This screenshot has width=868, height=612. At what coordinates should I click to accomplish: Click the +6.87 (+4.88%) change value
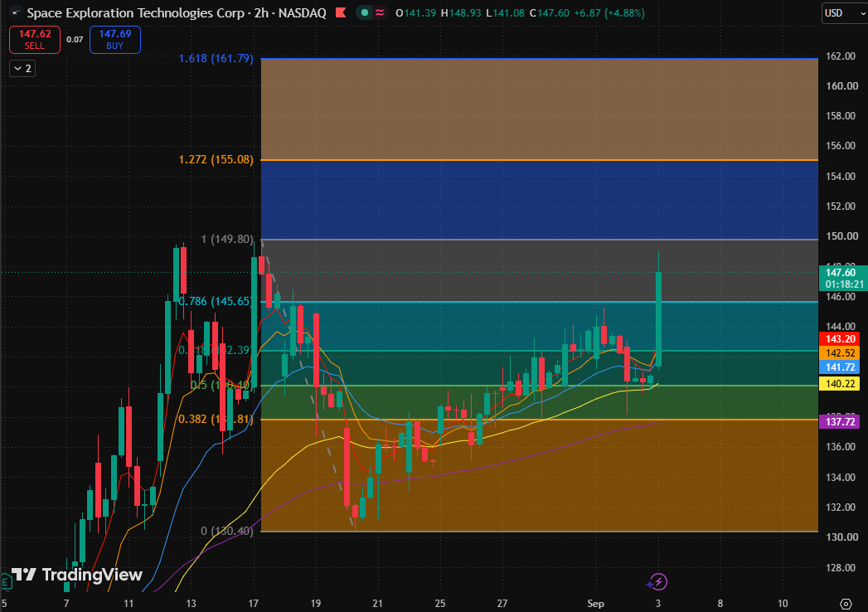pos(609,12)
